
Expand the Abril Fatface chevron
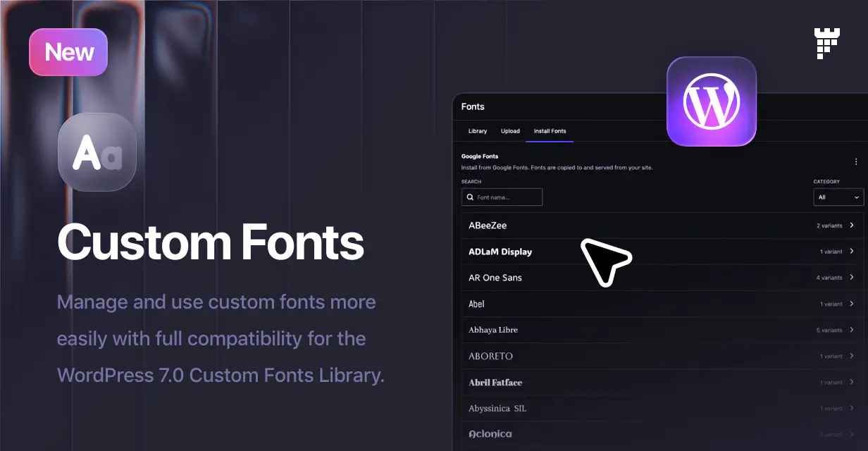pyautogui.click(x=852, y=382)
